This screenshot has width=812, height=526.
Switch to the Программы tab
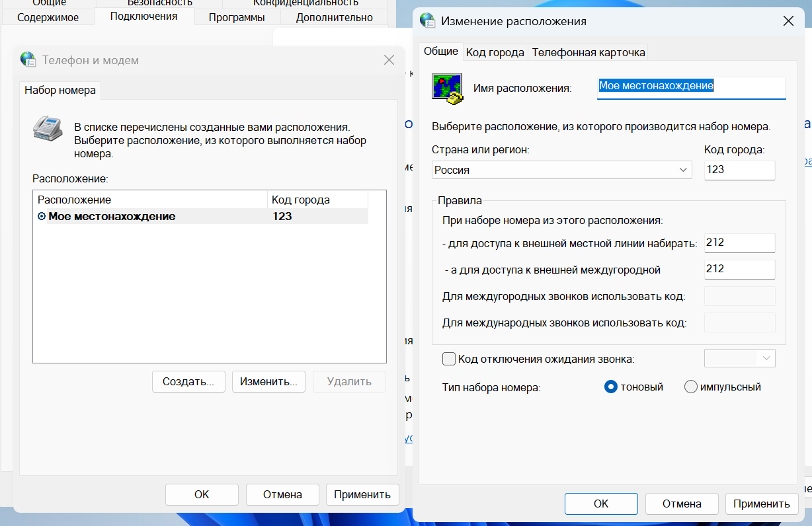coord(237,18)
